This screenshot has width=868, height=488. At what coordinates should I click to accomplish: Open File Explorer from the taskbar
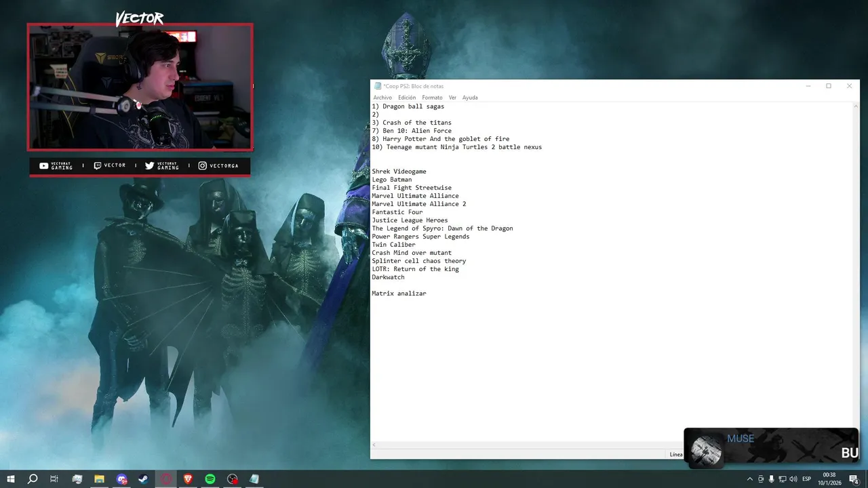(x=99, y=479)
